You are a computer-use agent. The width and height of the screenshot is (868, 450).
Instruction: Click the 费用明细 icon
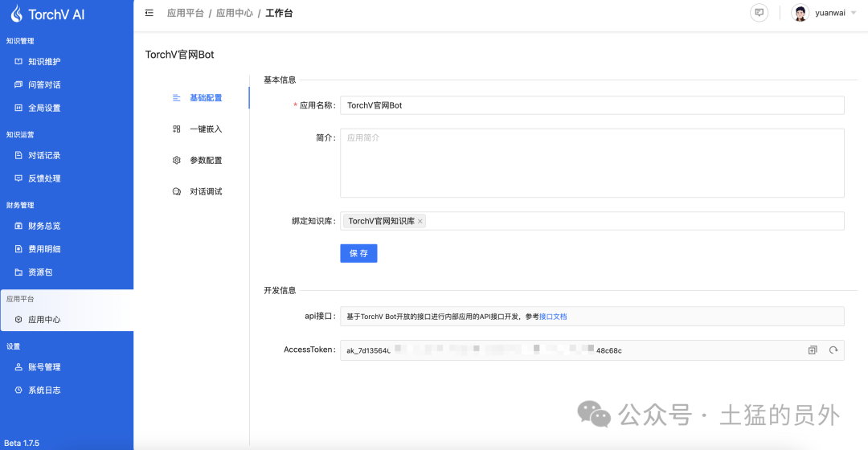(18, 249)
